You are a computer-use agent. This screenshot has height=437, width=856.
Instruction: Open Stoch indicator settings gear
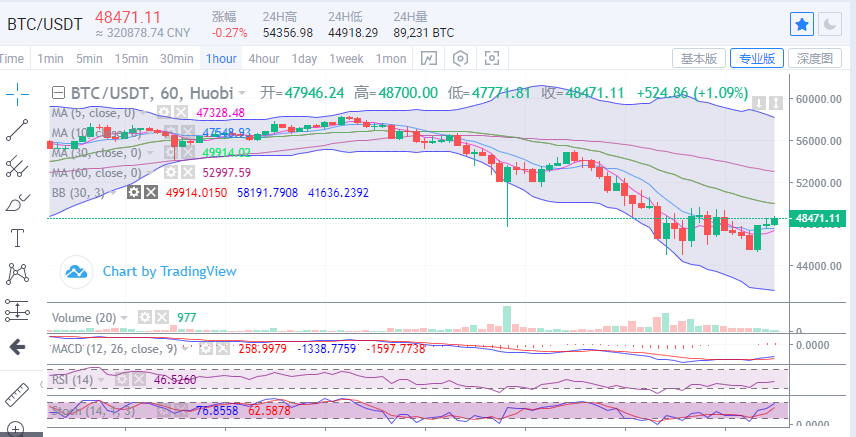tap(163, 411)
